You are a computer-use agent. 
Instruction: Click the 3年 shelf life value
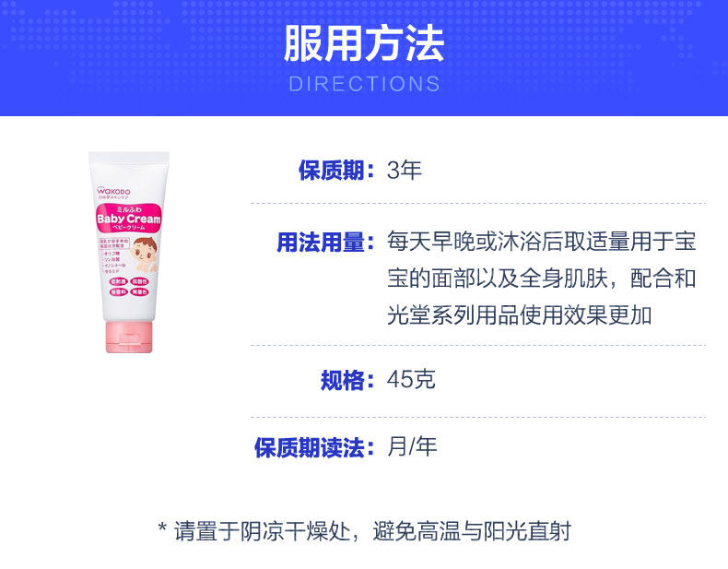coord(404,170)
